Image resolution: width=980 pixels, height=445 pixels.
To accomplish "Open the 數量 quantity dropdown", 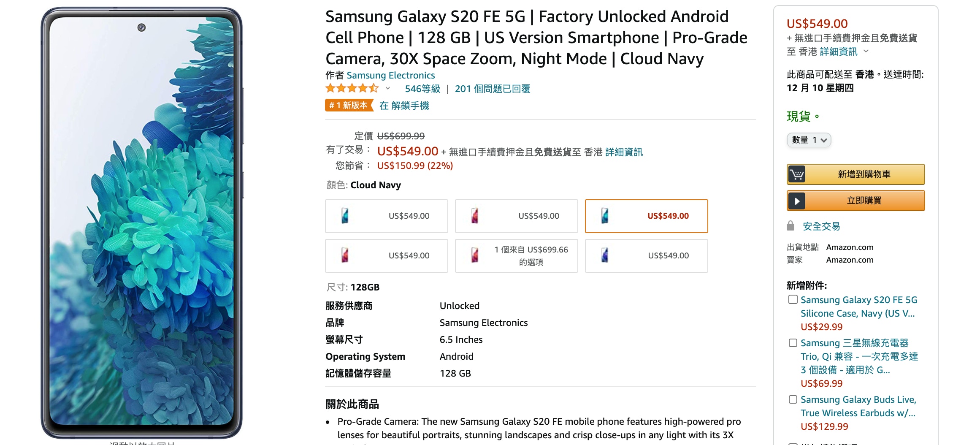I will point(809,140).
